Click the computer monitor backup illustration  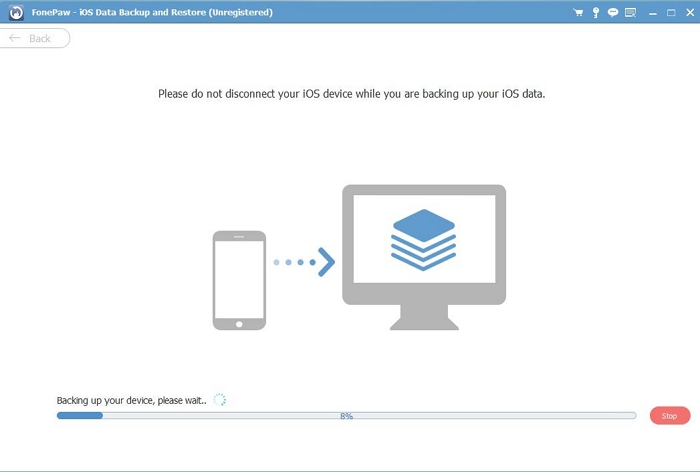pyautogui.click(x=424, y=257)
